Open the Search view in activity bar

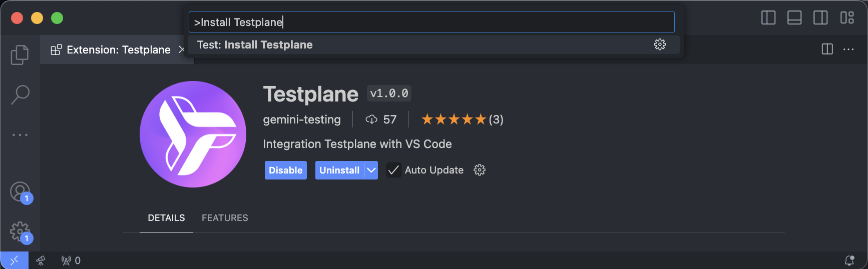coord(20,94)
